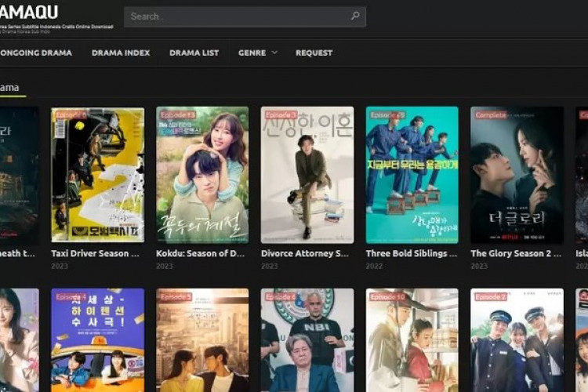588x392 pixels.
Task: Select the Genre menu item
Action: 252,53
